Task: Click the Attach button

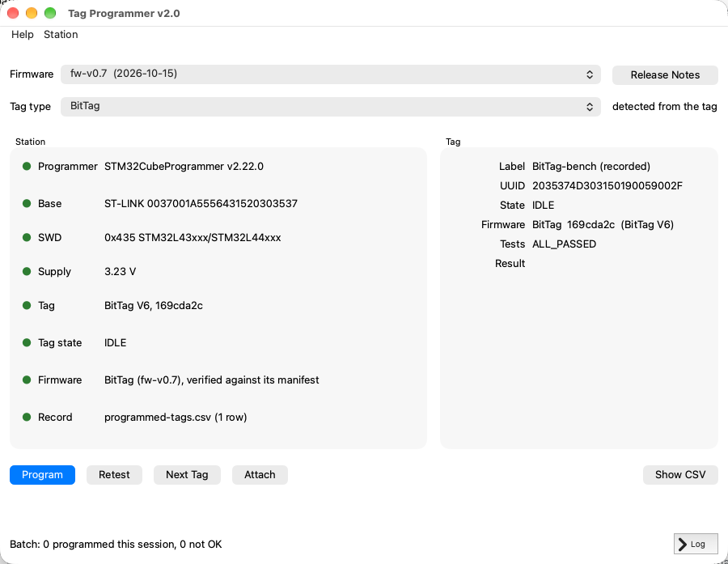Action: click(260, 475)
